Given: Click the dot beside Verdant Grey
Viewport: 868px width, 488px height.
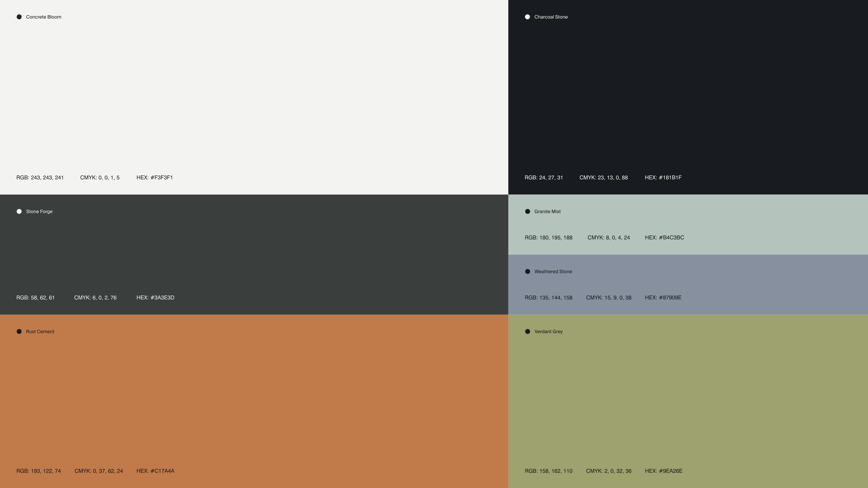Looking at the screenshot, I should 527,332.
